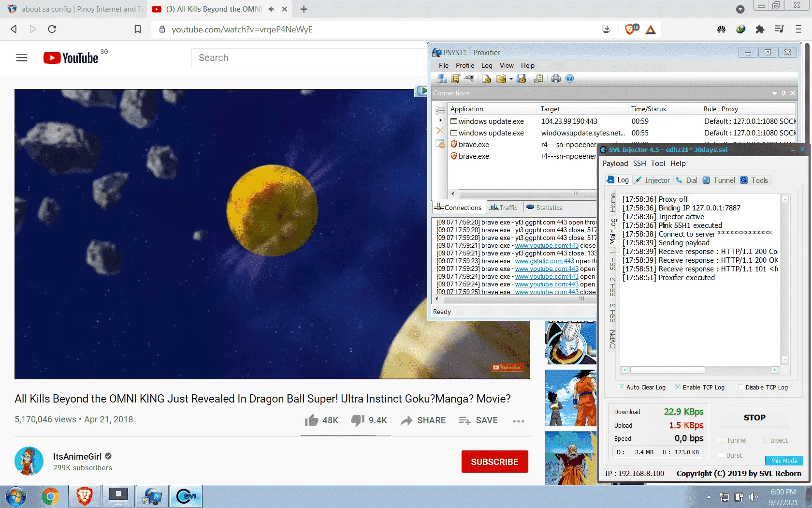The height and width of the screenshot is (508, 812).
Task: Click the orange X close-connection icon in Proxifier
Action: [440, 130]
